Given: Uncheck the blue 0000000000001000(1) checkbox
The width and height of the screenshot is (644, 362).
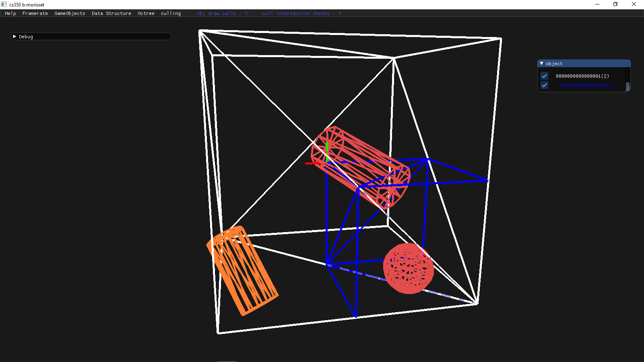Looking at the screenshot, I should pyautogui.click(x=545, y=85).
